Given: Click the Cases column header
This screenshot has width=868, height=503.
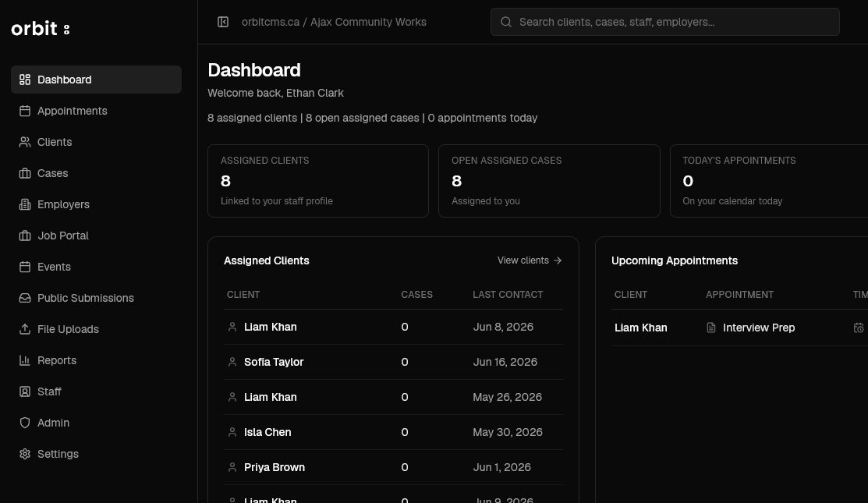Looking at the screenshot, I should tap(416, 294).
